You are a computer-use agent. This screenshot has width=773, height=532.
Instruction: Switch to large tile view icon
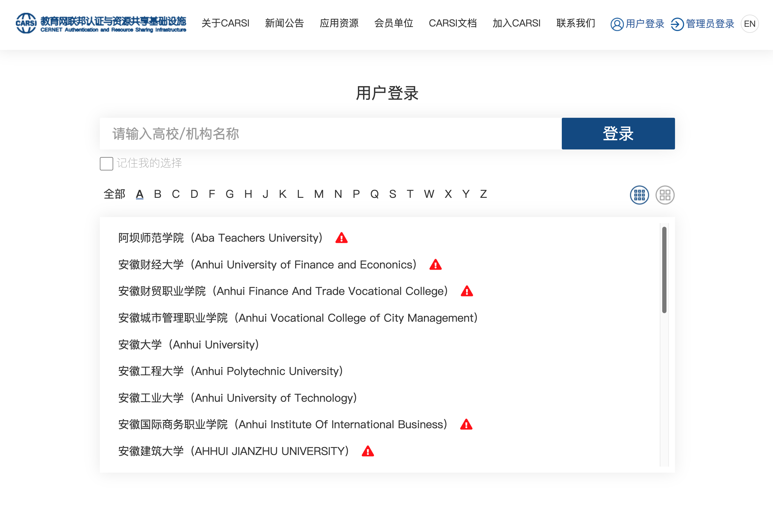tap(665, 195)
